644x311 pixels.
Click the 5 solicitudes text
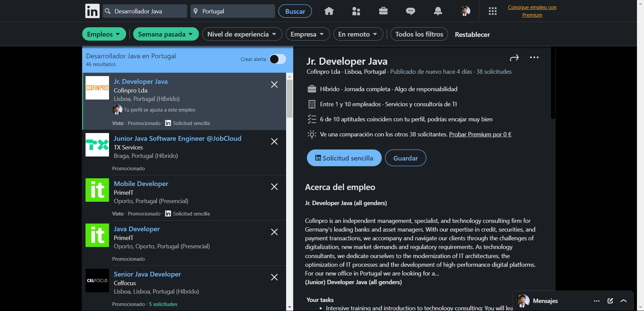pos(163,304)
